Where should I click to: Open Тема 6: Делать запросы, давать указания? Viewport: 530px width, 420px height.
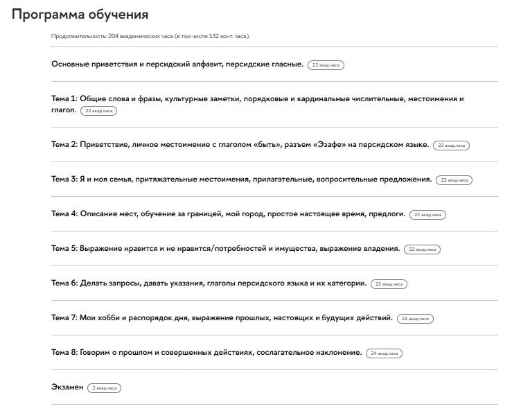click(209, 283)
